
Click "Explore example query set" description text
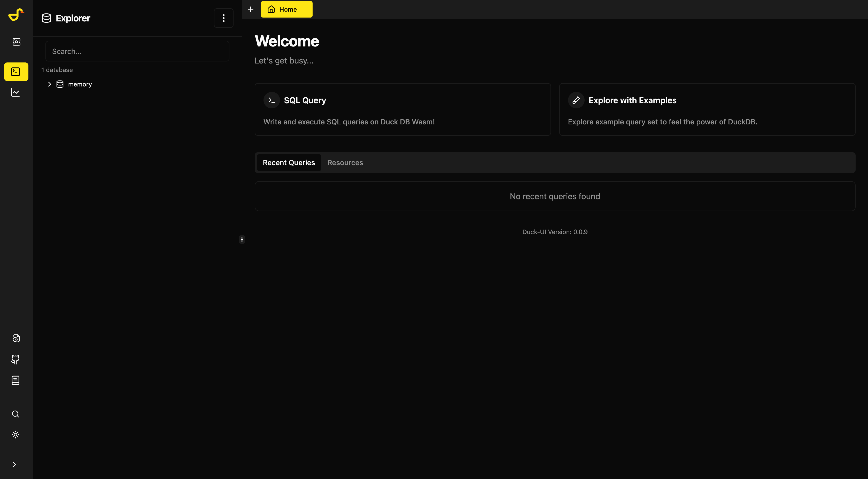coord(662,122)
